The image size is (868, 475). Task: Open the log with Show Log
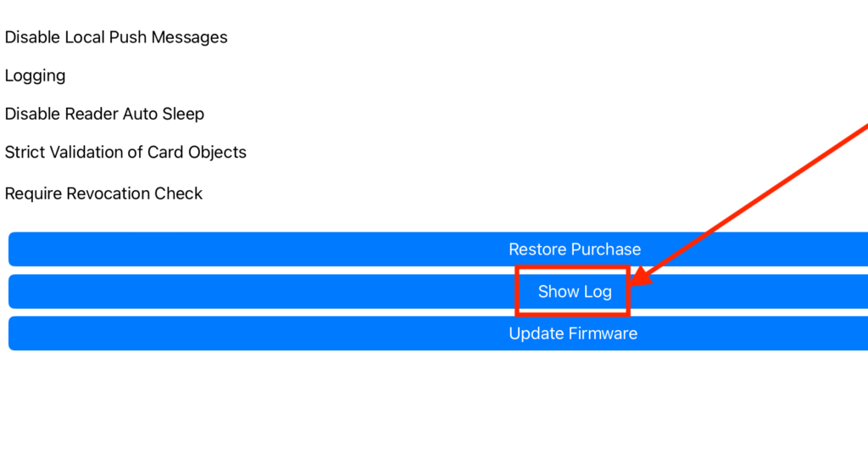(x=438, y=291)
